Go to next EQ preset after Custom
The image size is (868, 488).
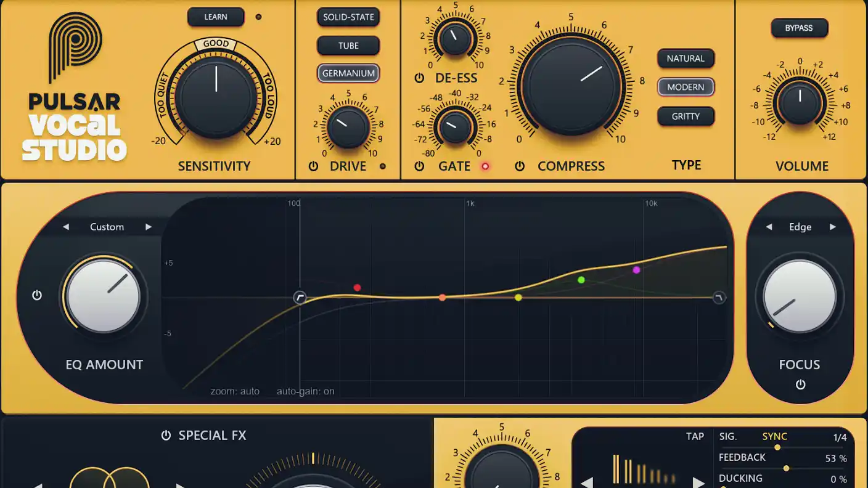coord(149,227)
